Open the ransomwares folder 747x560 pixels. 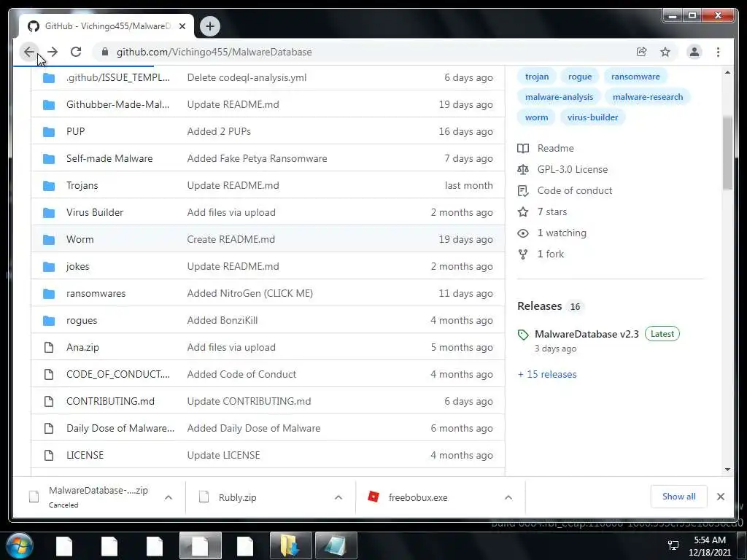[x=96, y=293]
